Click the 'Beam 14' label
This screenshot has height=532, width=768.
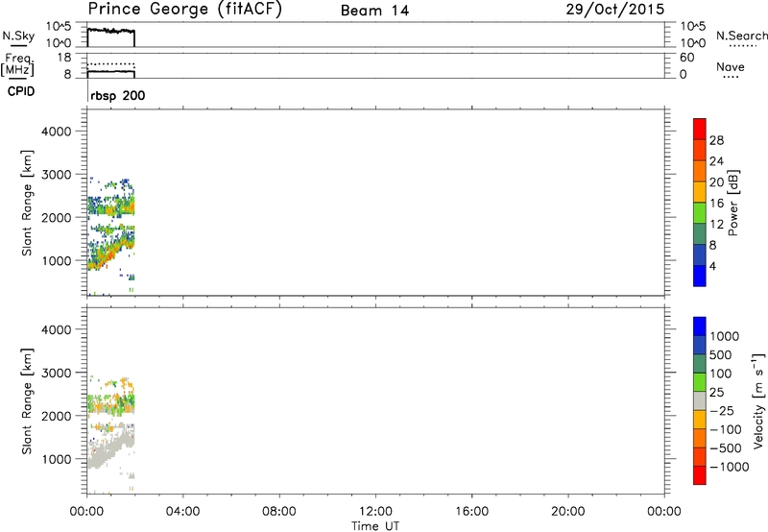[374, 11]
